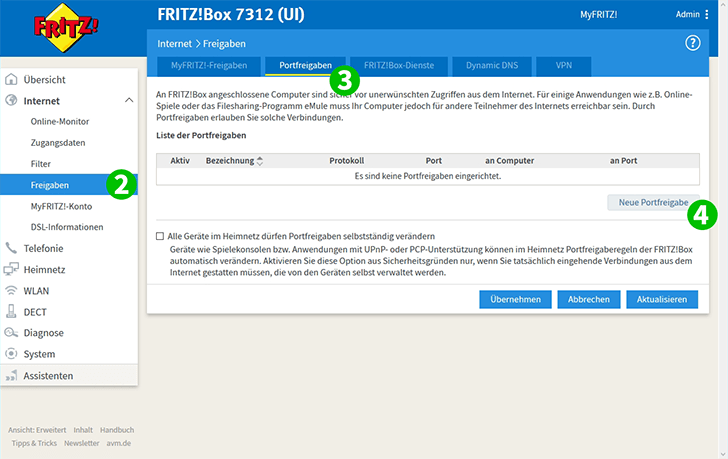
Task: Open the Dynamic DNS tab
Action: (492, 66)
